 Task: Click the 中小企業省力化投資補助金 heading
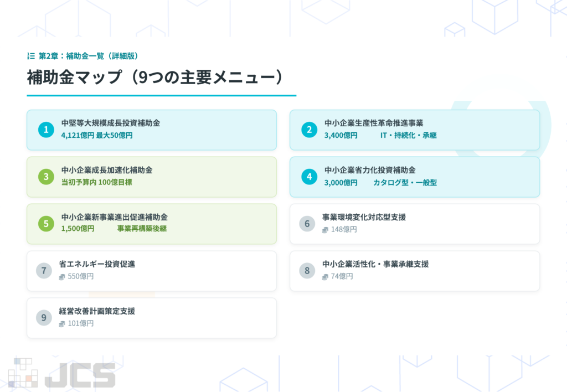tap(370, 170)
